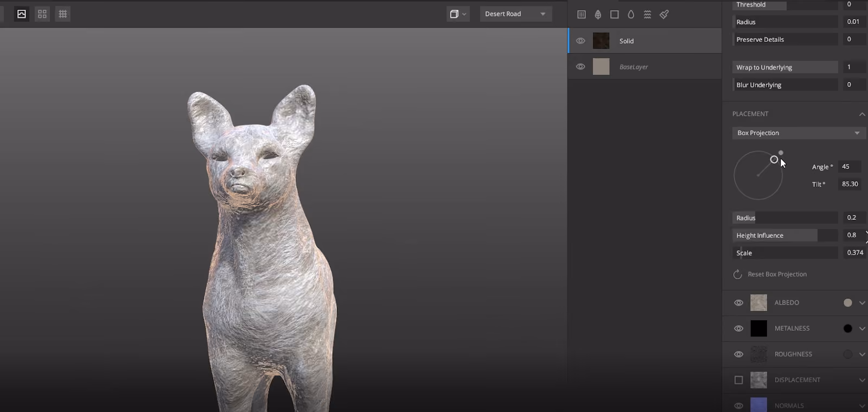Select the Solid layer name
This screenshot has height=412, width=868.
point(627,41)
